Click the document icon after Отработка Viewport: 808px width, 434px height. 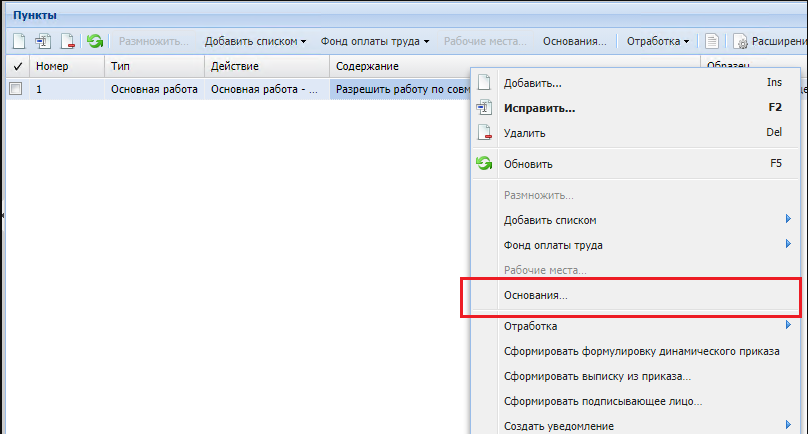[712, 41]
